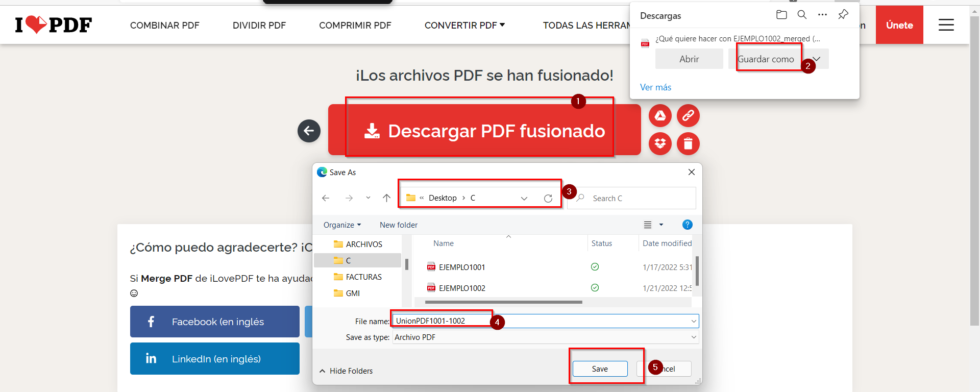Screen dimensions: 980x392
Task: Click Descargar PDF fusionado button
Action: click(x=484, y=130)
